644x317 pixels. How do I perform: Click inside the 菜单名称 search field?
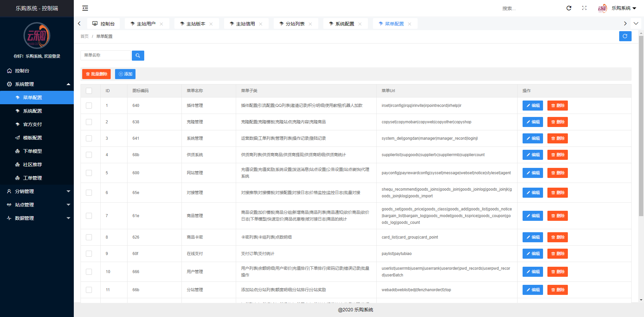(x=106, y=55)
